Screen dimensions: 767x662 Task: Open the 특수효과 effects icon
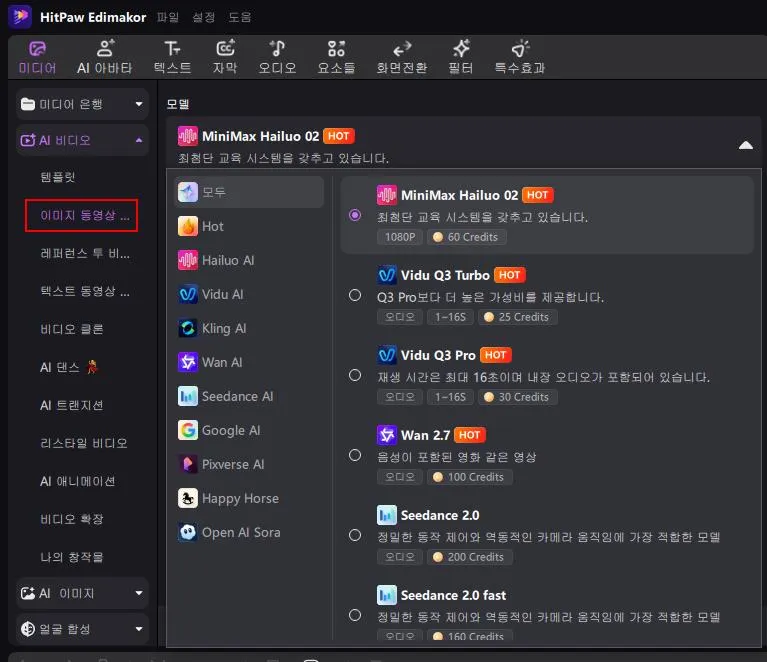520,48
